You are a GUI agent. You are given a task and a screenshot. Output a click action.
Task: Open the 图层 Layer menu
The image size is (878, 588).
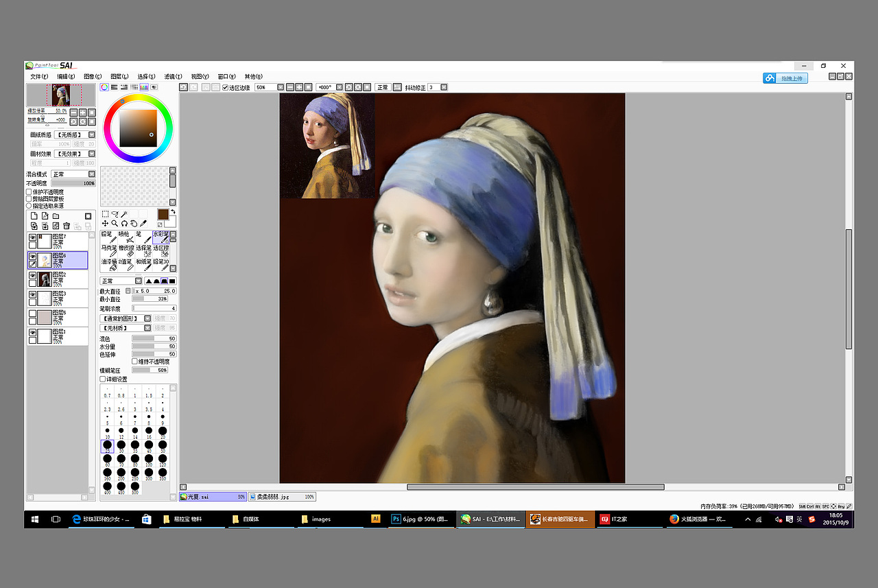coord(119,76)
